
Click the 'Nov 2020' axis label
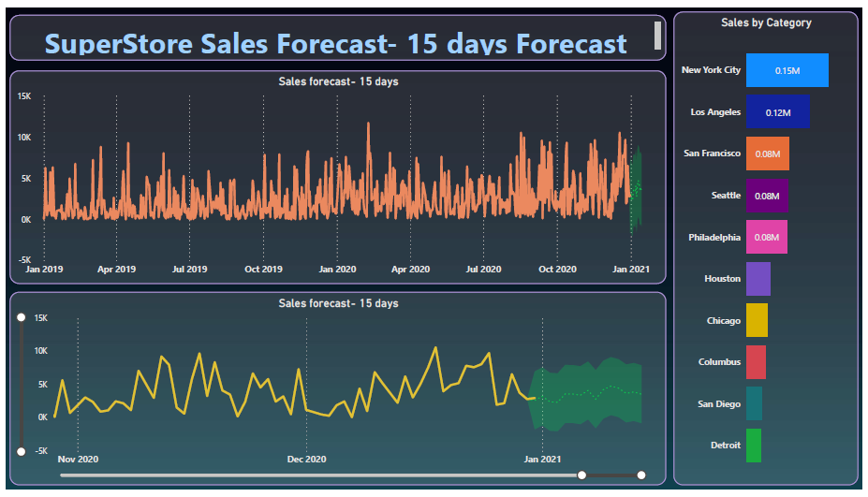coord(78,459)
